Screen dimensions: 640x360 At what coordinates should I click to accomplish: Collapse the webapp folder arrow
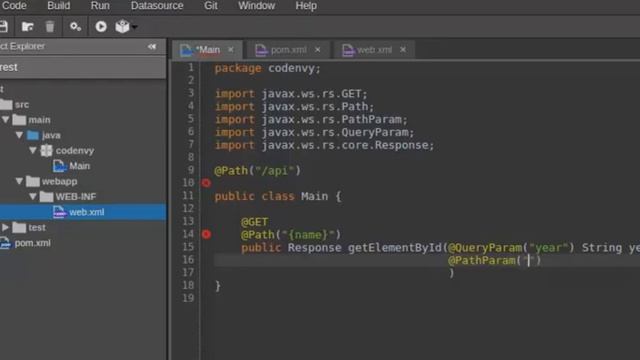[x=19, y=181]
